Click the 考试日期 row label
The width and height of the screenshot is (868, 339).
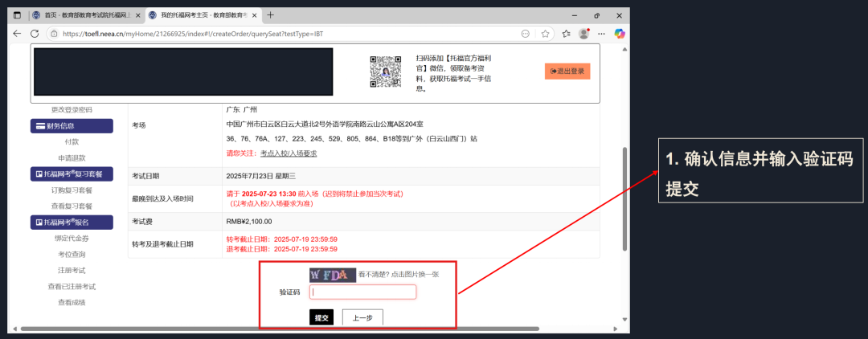146,177
